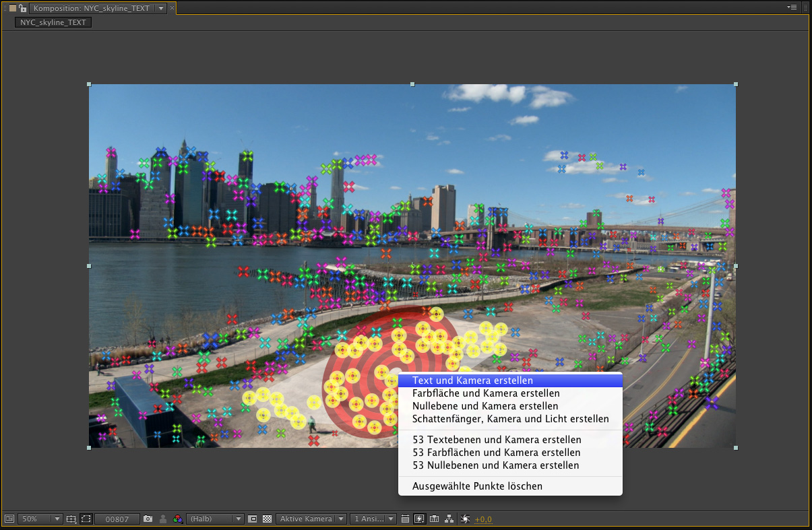Expand the Aktive Kamera view dropdown
The height and width of the screenshot is (530, 812).
coord(312,519)
